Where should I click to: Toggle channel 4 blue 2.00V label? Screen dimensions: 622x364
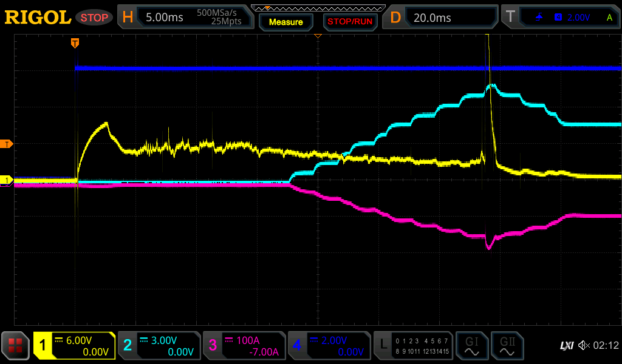(x=329, y=346)
